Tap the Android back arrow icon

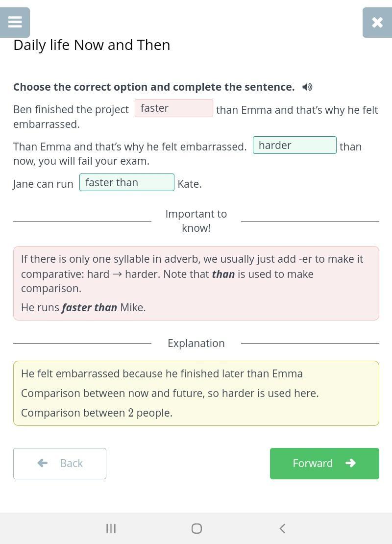tap(282, 528)
